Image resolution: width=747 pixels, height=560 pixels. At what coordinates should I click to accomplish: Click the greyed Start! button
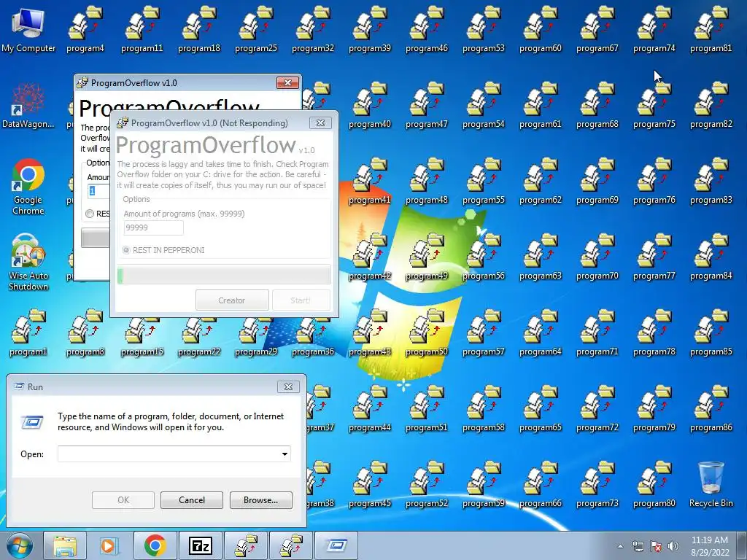(x=301, y=300)
